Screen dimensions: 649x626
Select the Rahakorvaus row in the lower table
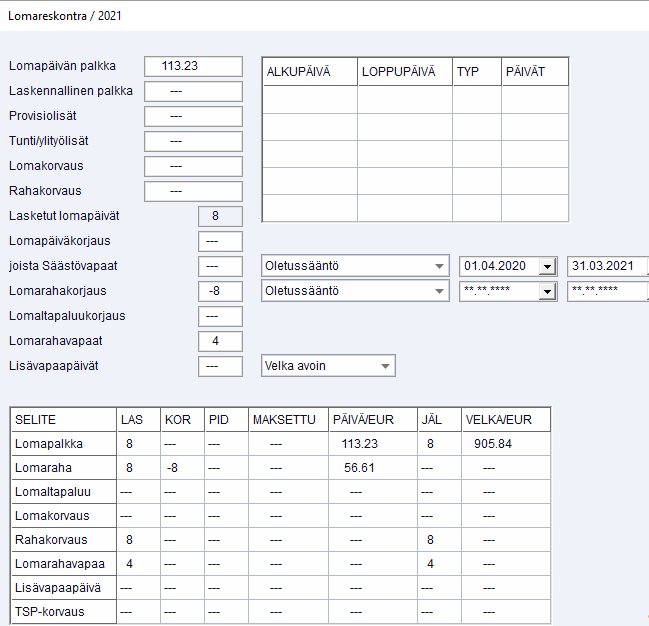(x=62, y=540)
